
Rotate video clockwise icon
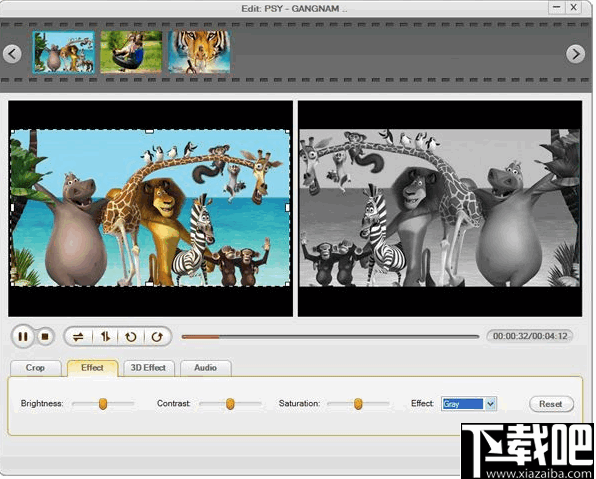157,337
